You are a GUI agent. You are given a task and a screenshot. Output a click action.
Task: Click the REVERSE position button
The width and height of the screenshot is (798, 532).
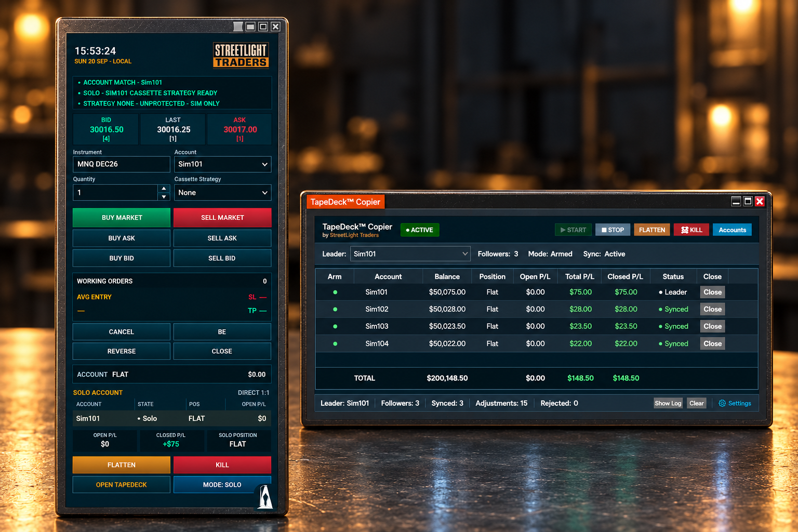click(x=122, y=351)
